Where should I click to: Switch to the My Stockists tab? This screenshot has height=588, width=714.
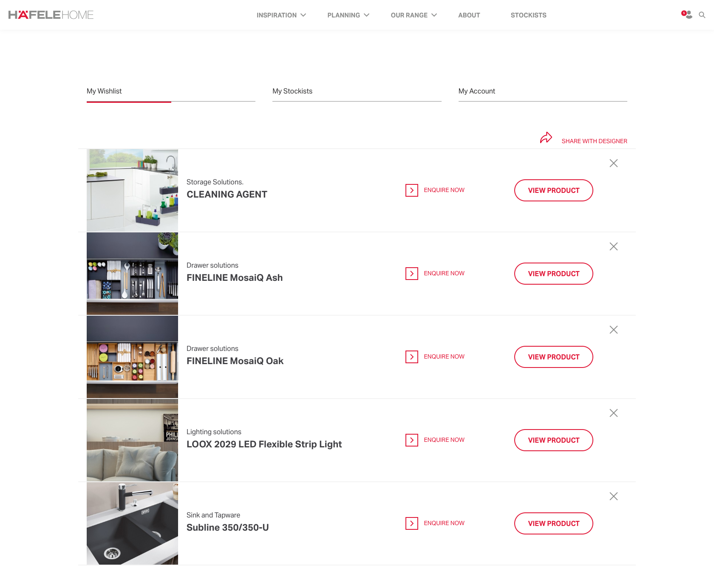292,91
